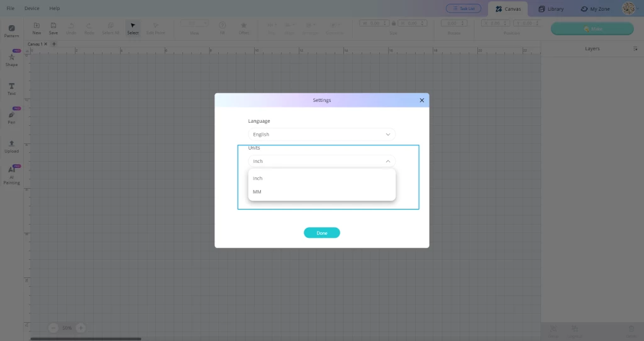This screenshot has height=341, width=644.
Task: Click the Group icon in Layers panel
Action: click(x=553, y=331)
